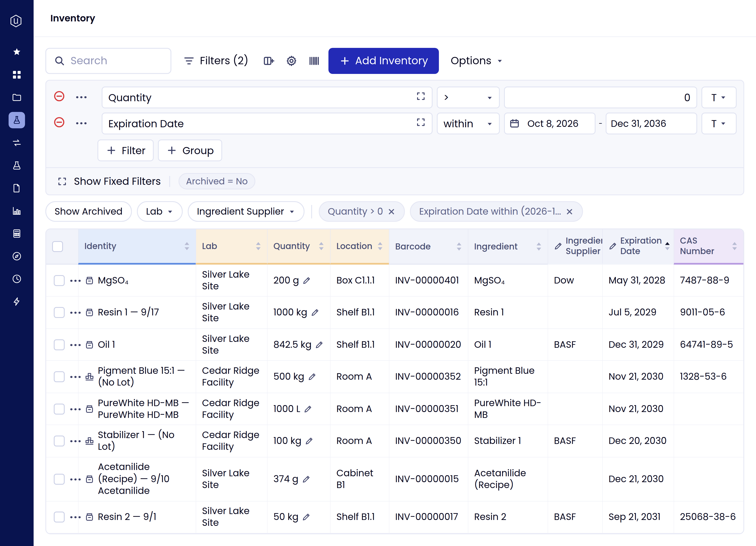Remove the Expiration Date filter row

(59, 123)
